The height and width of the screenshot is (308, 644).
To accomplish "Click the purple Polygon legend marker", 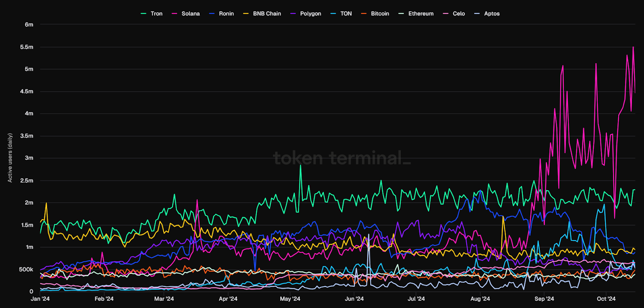I will (x=293, y=14).
